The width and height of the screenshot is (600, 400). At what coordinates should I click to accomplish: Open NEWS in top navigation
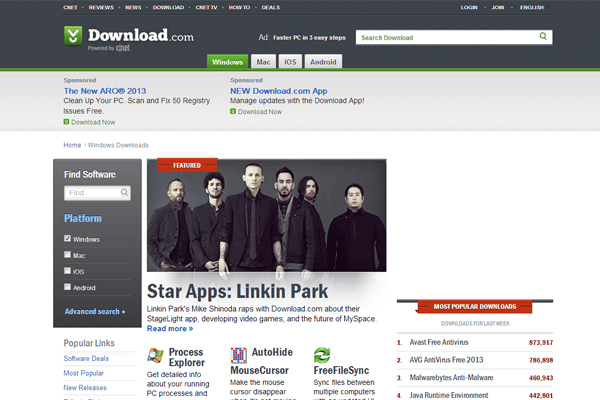click(133, 7)
